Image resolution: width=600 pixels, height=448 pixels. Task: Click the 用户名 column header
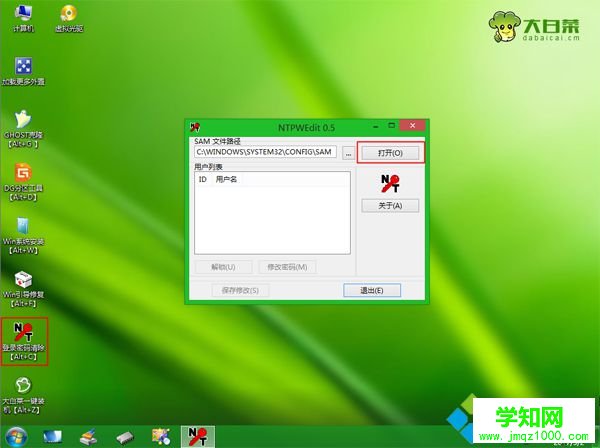227,179
